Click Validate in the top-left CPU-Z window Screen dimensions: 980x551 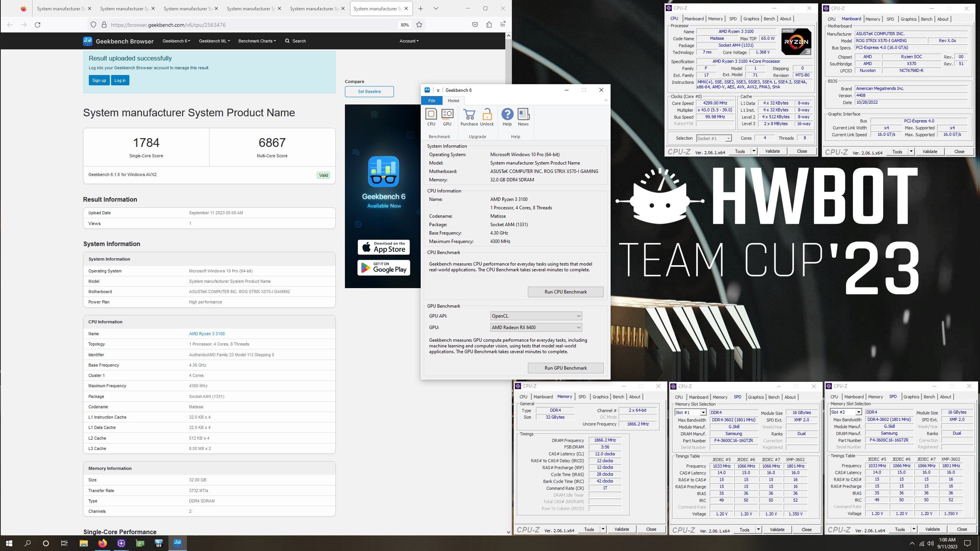(773, 151)
